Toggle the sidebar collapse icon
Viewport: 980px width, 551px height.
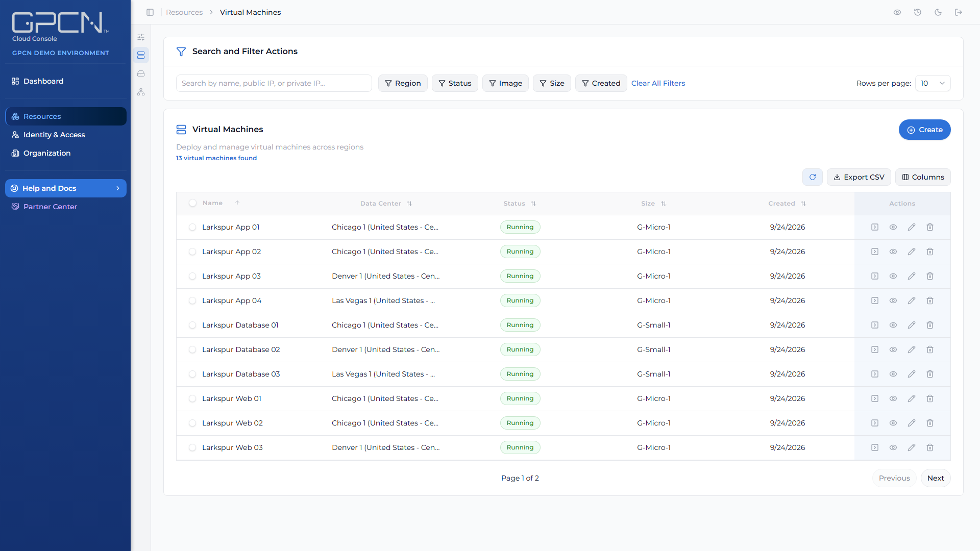click(x=150, y=12)
